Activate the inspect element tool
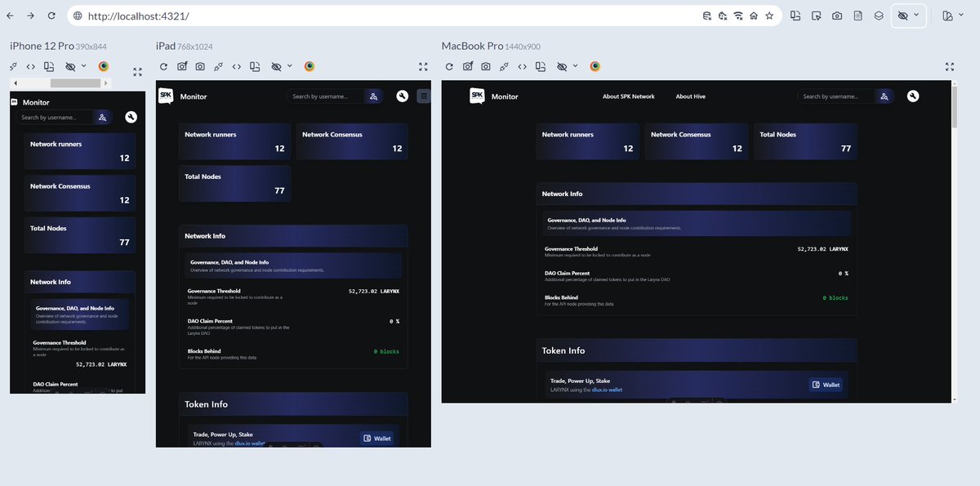Viewport: 980px width, 486px height. pyautogui.click(x=817, y=16)
